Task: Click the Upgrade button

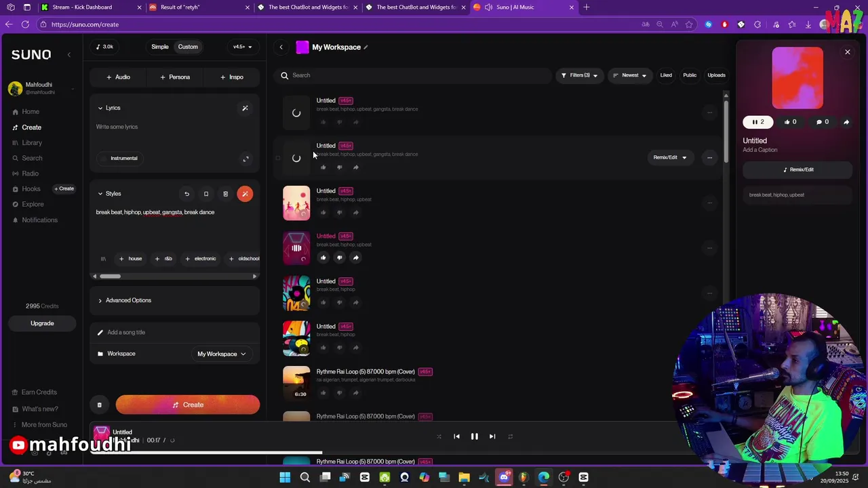Action: click(x=42, y=323)
